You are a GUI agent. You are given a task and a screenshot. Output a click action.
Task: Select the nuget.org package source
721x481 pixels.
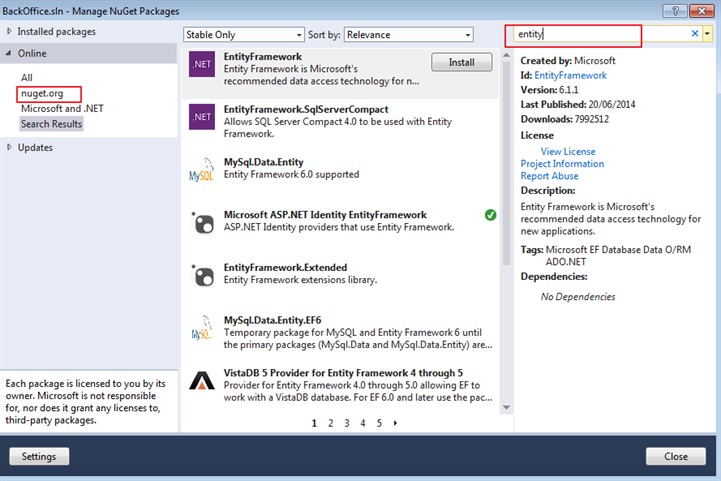(x=42, y=93)
